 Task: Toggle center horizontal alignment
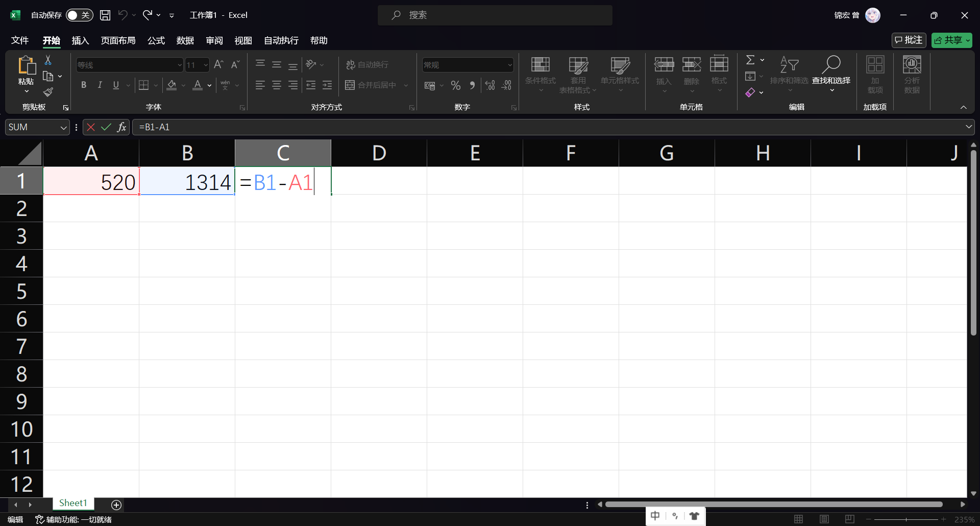[x=277, y=85]
